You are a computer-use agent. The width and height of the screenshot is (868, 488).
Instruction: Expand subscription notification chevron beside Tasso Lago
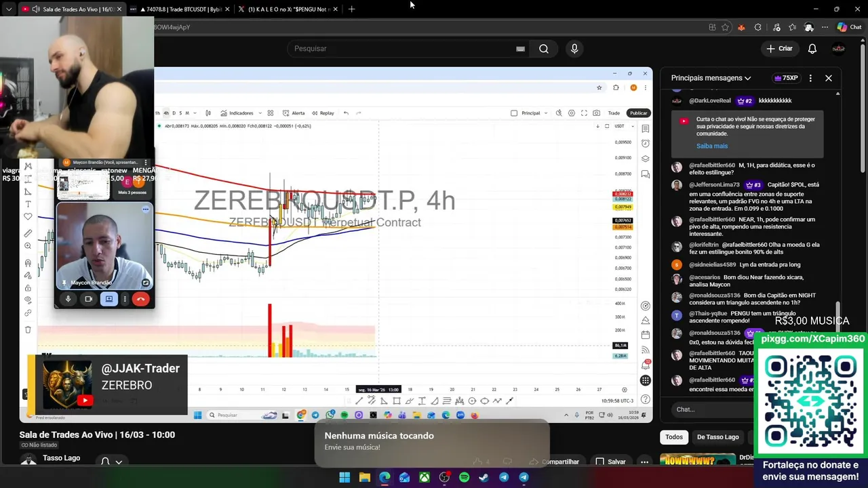(x=119, y=462)
